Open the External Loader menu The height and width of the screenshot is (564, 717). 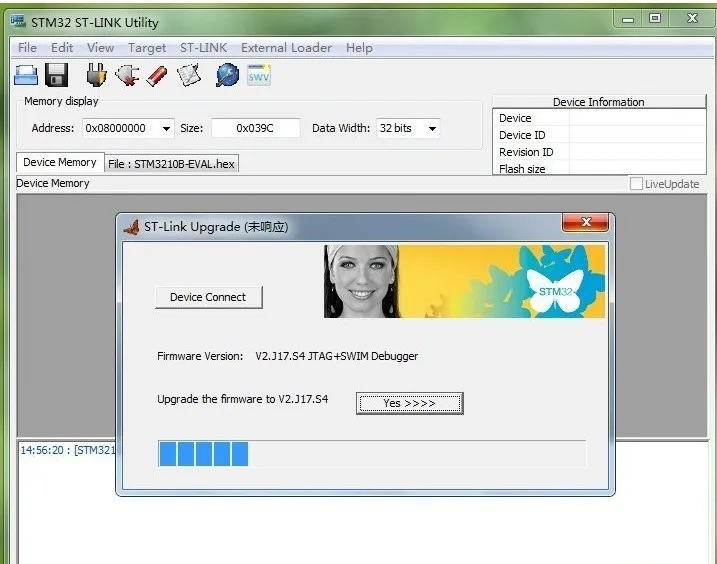(x=286, y=48)
